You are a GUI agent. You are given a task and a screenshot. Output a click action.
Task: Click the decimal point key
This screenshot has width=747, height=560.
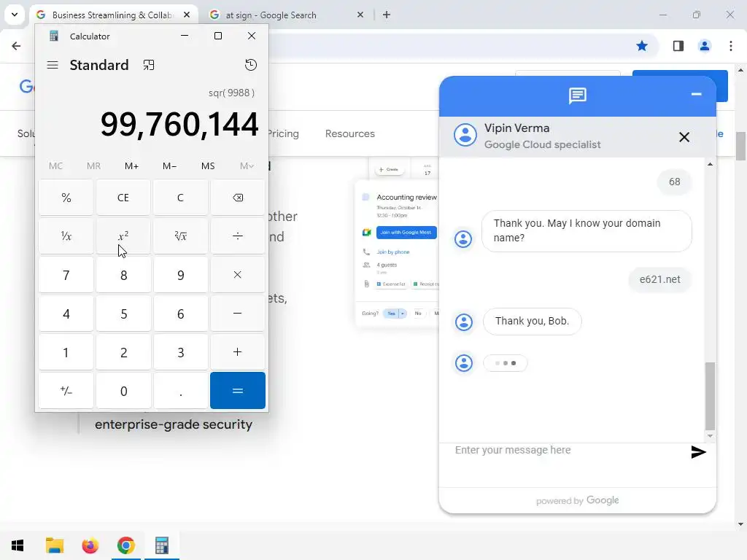tap(181, 391)
